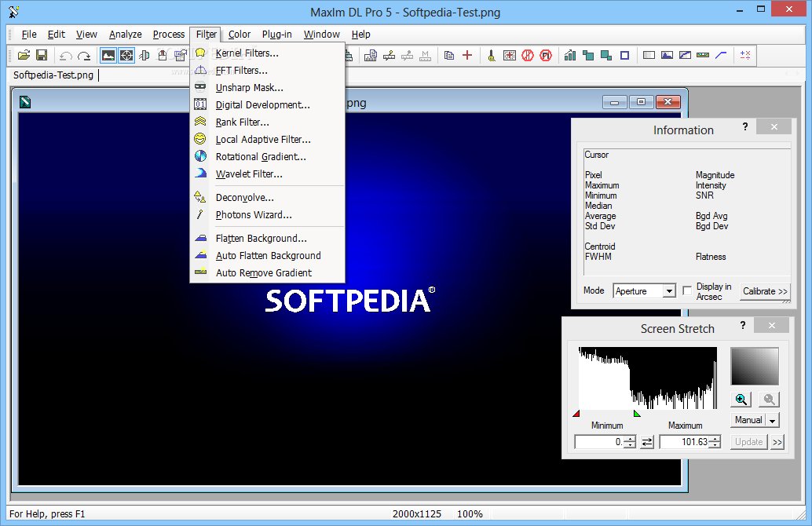Click the spirit level toolbar icon
This screenshot has width=812, height=526.
tap(703, 56)
